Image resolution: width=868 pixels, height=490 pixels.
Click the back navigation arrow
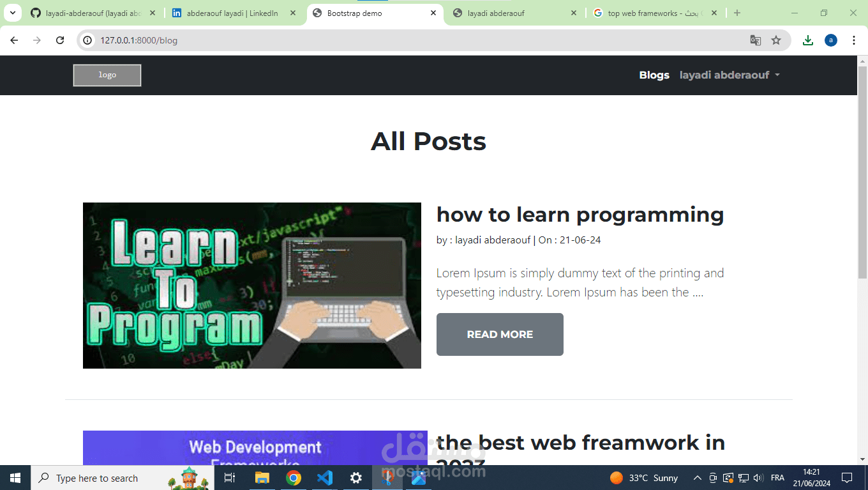click(14, 40)
